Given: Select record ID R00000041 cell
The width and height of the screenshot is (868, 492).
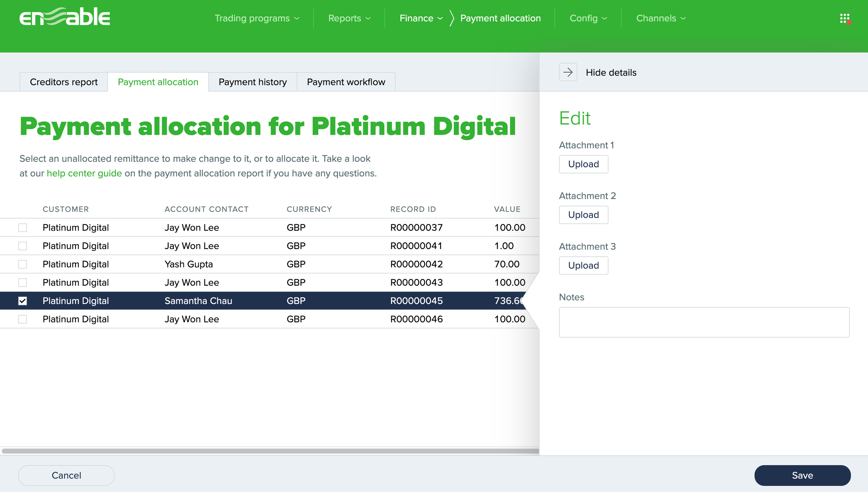Looking at the screenshot, I should tap(416, 246).
